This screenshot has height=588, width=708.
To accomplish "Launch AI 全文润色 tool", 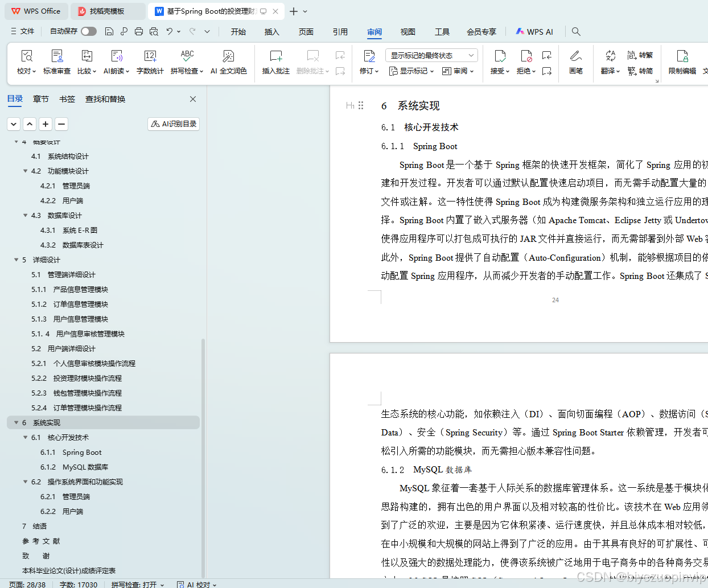I will (228, 62).
